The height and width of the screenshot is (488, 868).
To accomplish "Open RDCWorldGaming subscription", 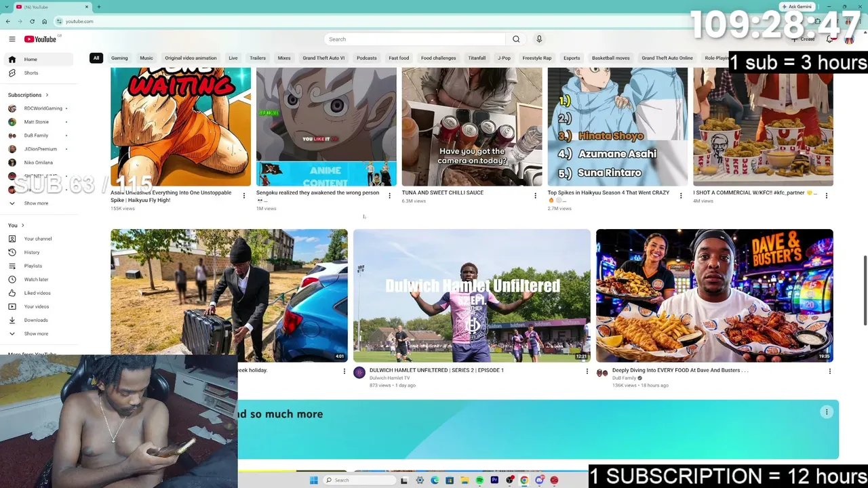I will pos(39,108).
